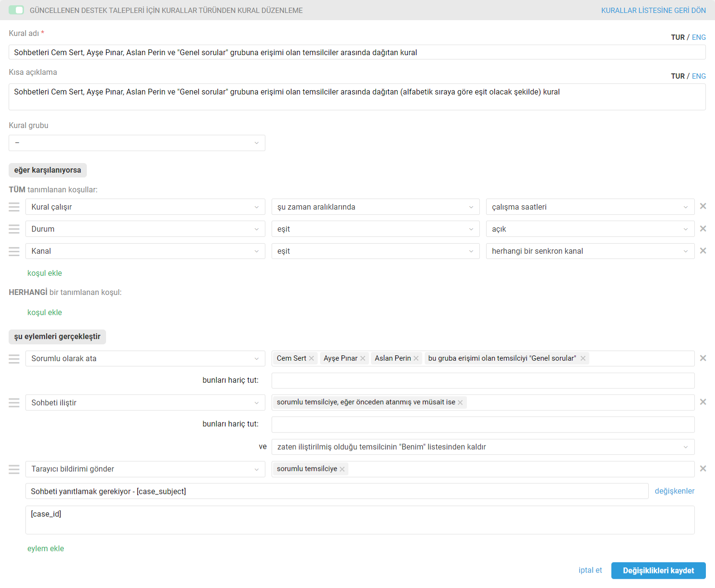Remove 'sorumlu temsilciye' notification recipient tag
This screenshot has height=588, width=715.
point(342,469)
